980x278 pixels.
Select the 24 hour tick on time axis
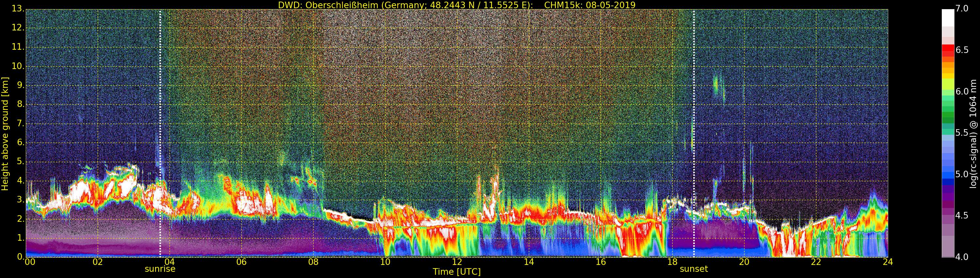click(x=888, y=262)
